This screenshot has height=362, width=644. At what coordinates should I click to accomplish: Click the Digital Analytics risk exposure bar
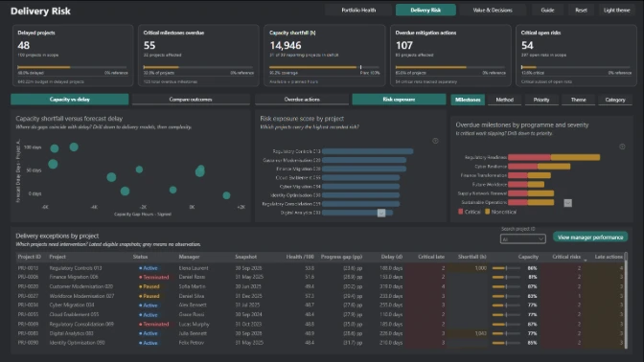(357, 213)
